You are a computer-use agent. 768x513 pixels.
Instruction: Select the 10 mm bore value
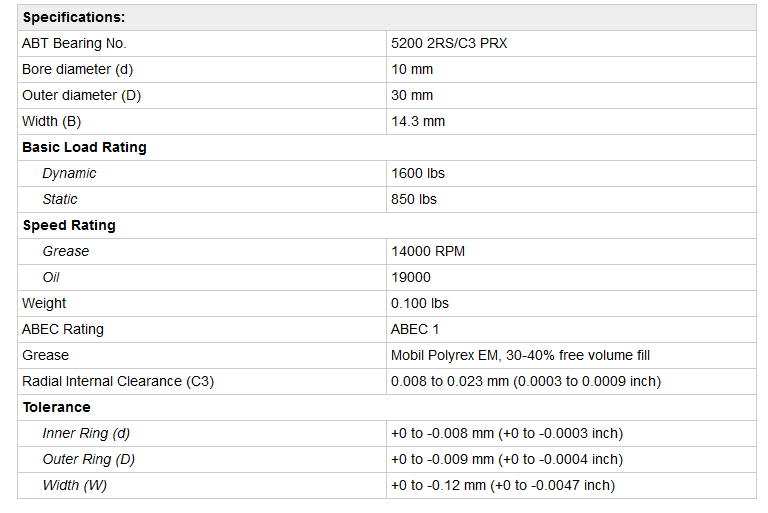pyautogui.click(x=412, y=70)
